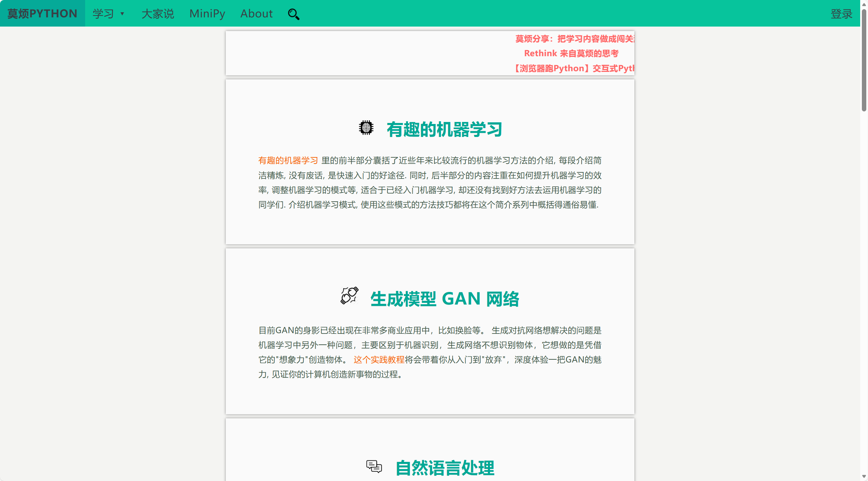Open the About page
This screenshot has width=868, height=481.
pyautogui.click(x=256, y=13)
